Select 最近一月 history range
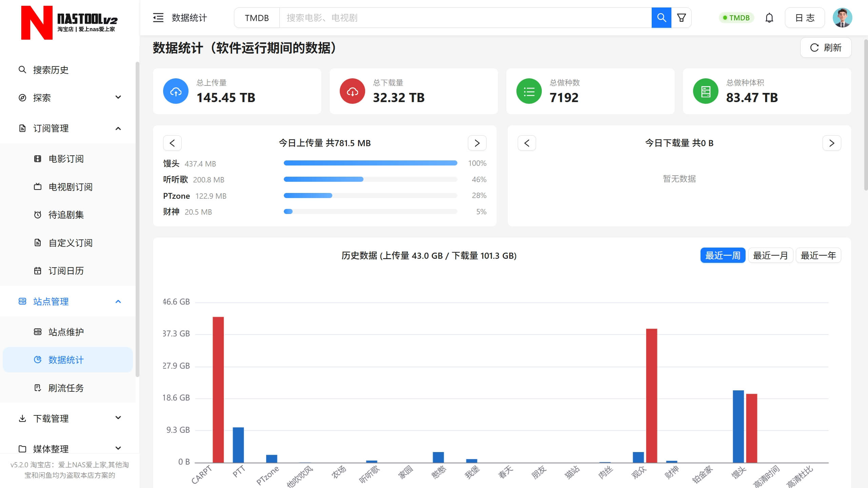868x488 pixels. (x=770, y=255)
